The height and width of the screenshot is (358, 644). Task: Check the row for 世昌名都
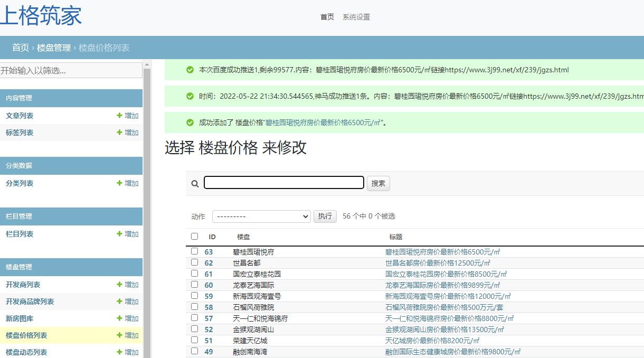tap(195, 262)
